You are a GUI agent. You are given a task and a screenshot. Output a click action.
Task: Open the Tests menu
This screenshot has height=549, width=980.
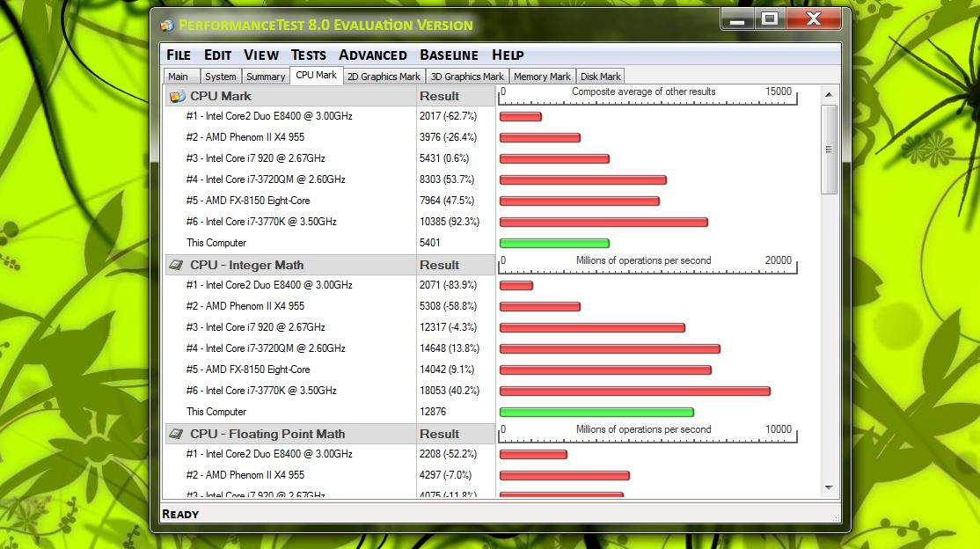pyautogui.click(x=308, y=55)
